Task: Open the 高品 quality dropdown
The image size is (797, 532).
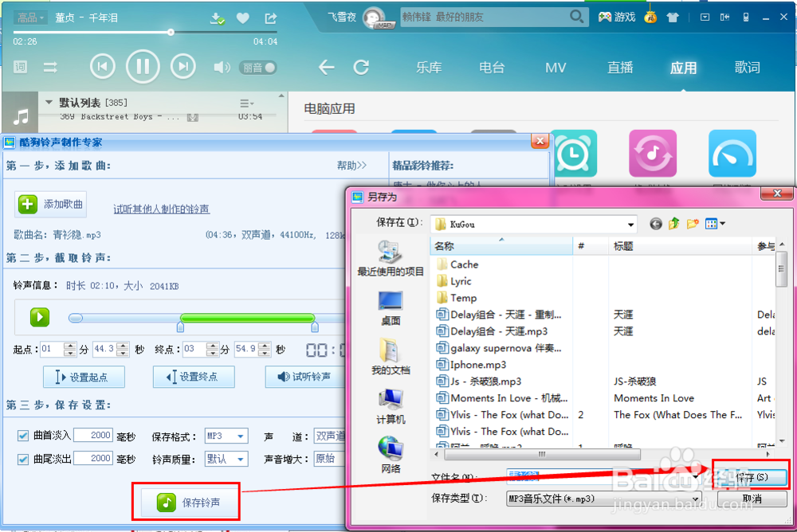Action: click(30, 18)
